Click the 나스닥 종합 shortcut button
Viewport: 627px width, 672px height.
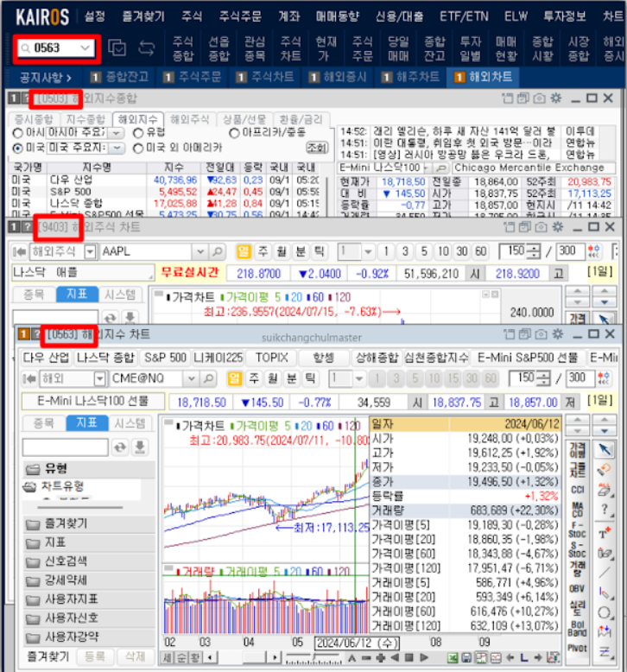pyautogui.click(x=105, y=358)
